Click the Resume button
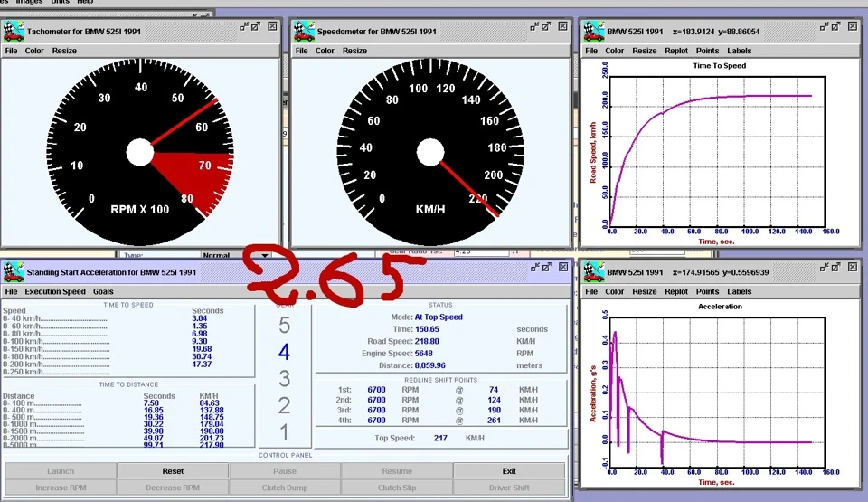This screenshot has height=502, width=868. point(397,471)
